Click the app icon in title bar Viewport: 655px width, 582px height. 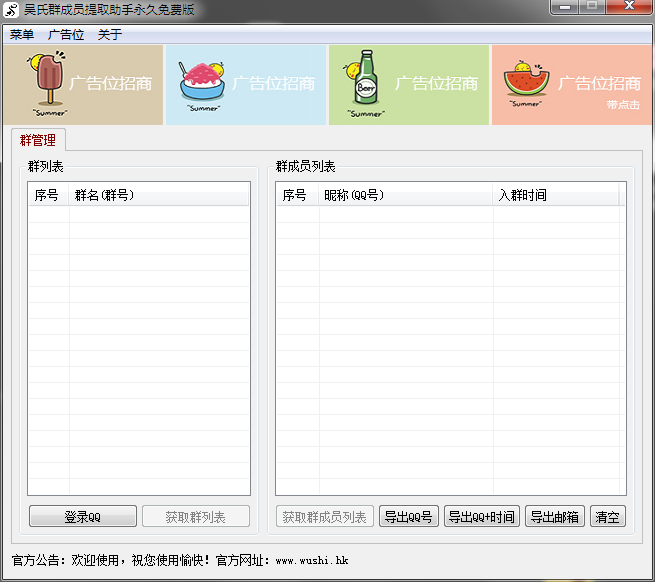pyautogui.click(x=11, y=10)
